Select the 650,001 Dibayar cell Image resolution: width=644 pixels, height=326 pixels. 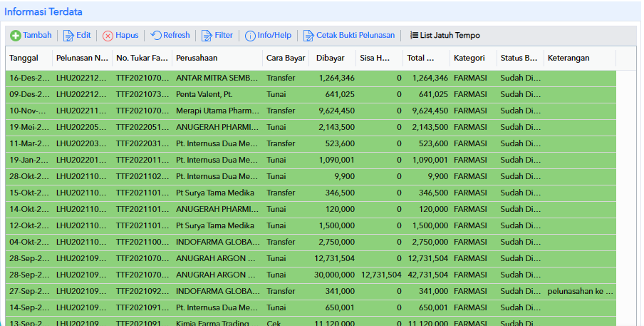click(333, 308)
